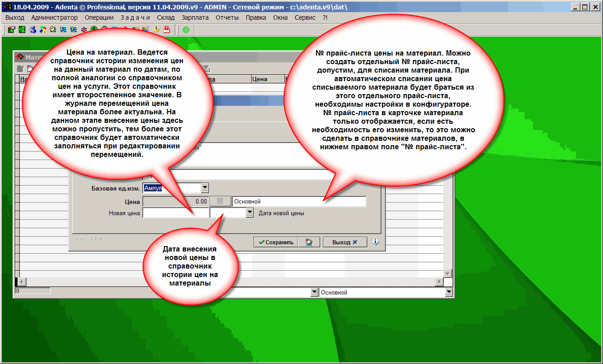
Task: Click the clock schedule toolbar icon
Action: 53,30
